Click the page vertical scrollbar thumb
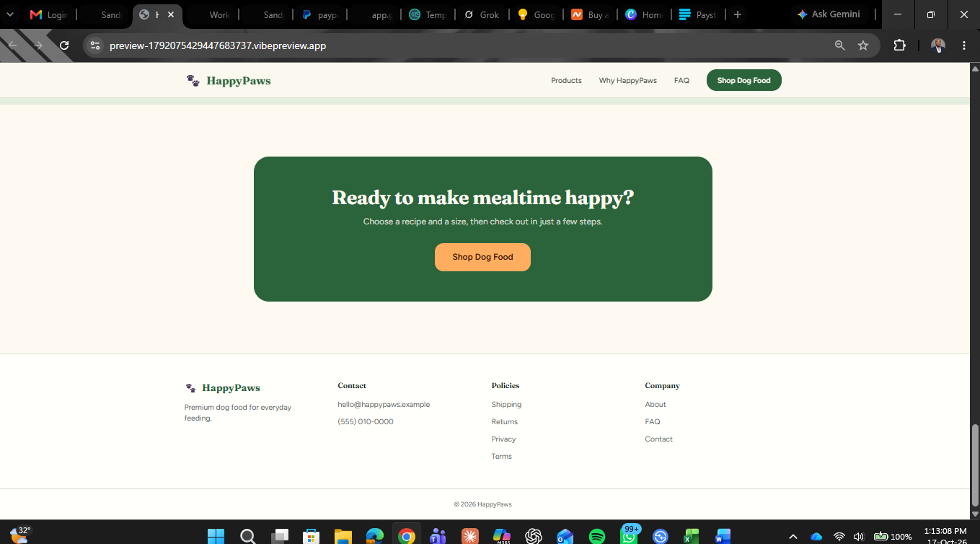The image size is (980, 544). 975,465
